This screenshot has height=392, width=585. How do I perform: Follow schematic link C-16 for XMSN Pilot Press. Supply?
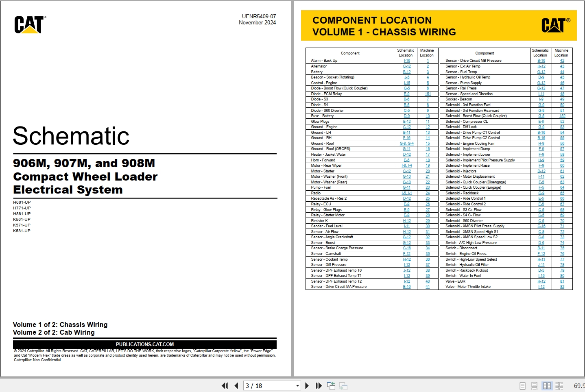(541, 226)
